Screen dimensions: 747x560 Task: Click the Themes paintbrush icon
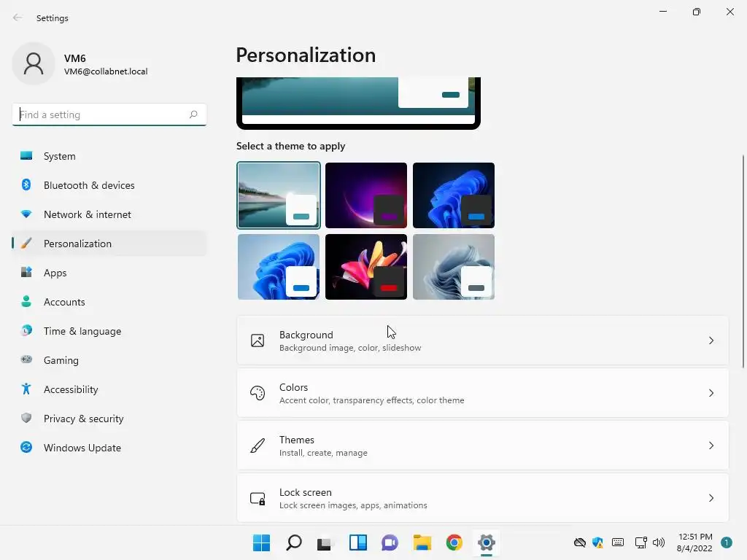pos(258,446)
